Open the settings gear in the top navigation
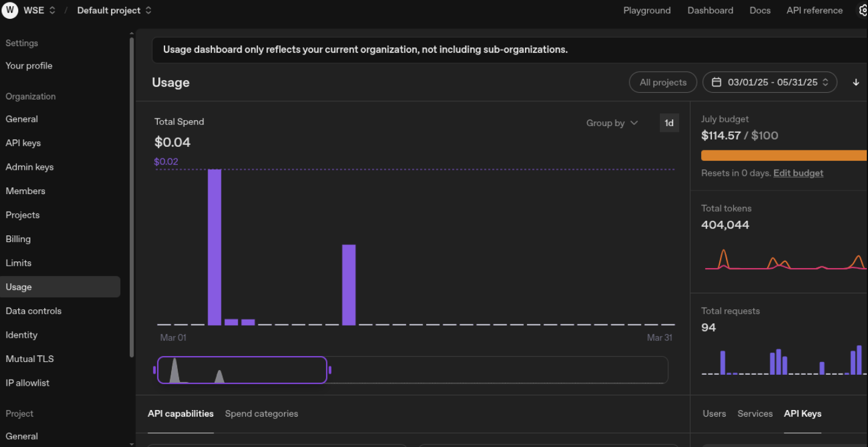This screenshot has height=447, width=868. [863, 10]
